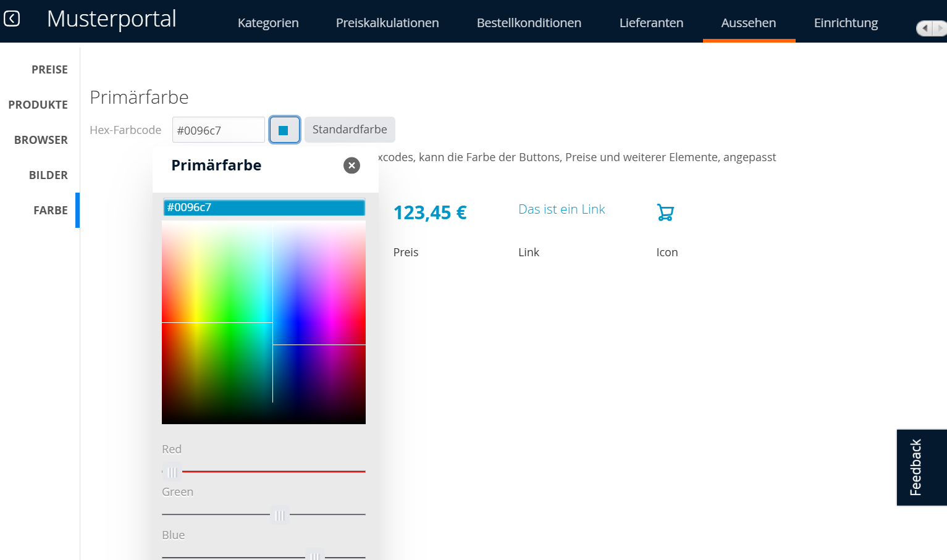Screen dimensions: 947x560
Task: Open the Bestellkonditionen tab
Action: tap(529, 23)
